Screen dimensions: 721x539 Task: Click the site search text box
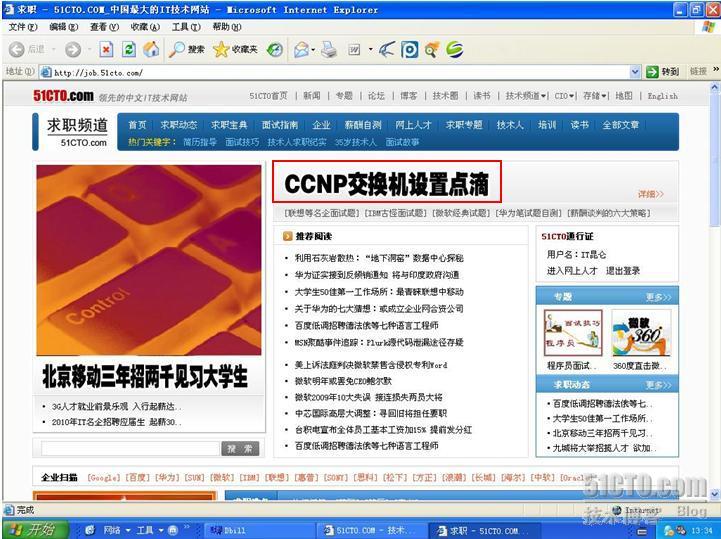pos(130,448)
